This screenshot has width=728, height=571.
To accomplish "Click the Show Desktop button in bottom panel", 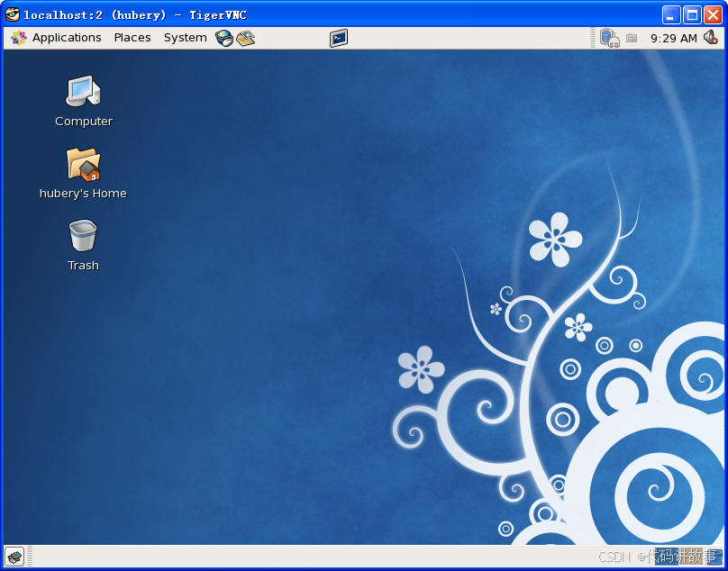I will tap(14, 556).
